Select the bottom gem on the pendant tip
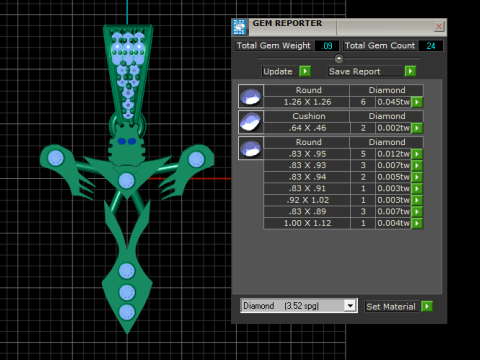The height and width of the screenshot is (360, 480). point(127,312)
